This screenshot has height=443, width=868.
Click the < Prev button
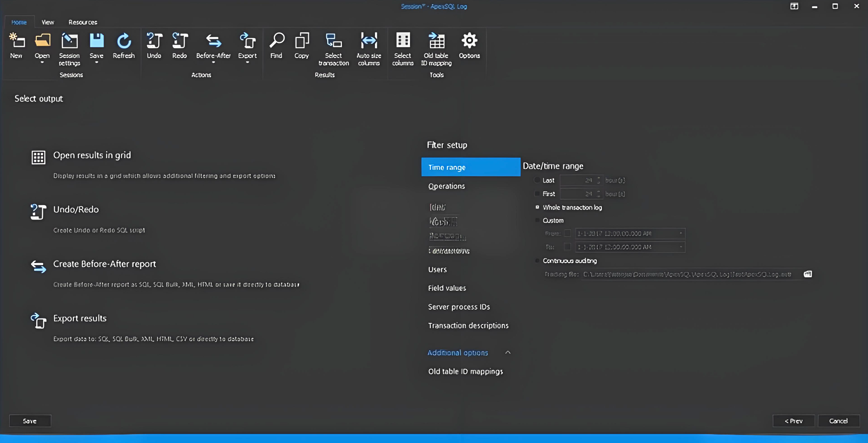793,421
